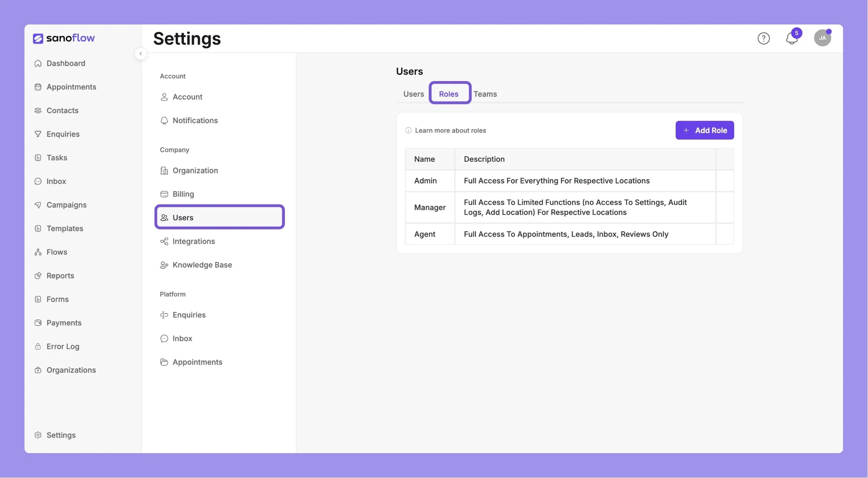Viewport: 868px width, 478px height.
Task: Collapse the sidebar with the chevron arrow
Action: coord(141,54)
